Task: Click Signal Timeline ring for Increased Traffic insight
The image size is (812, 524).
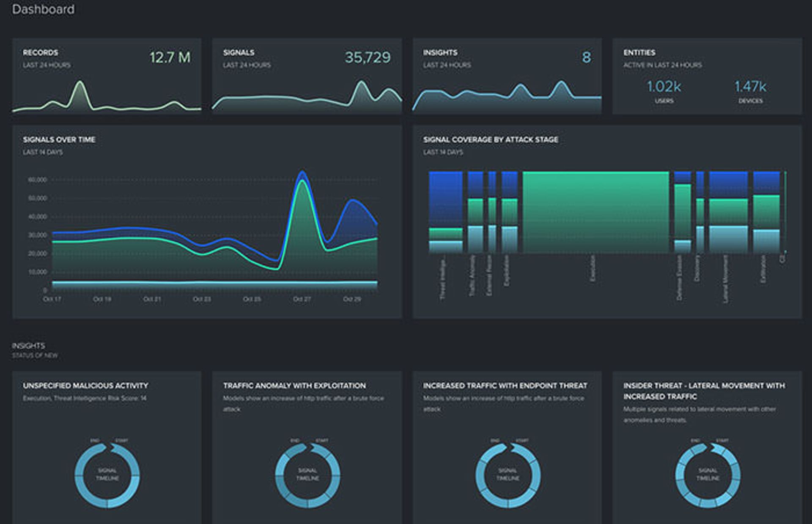Action: pyautogui.click(x=507, y=475)
